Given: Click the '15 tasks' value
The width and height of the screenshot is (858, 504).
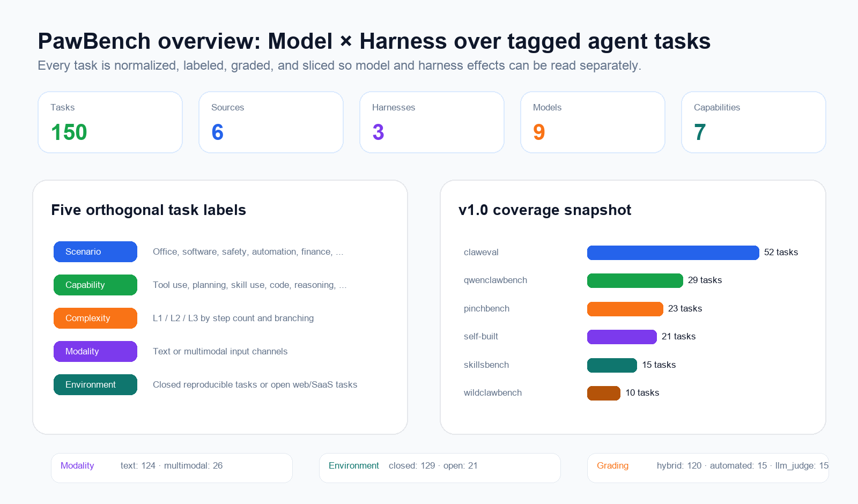Looking at the screenshot, I should coord(659,365).
